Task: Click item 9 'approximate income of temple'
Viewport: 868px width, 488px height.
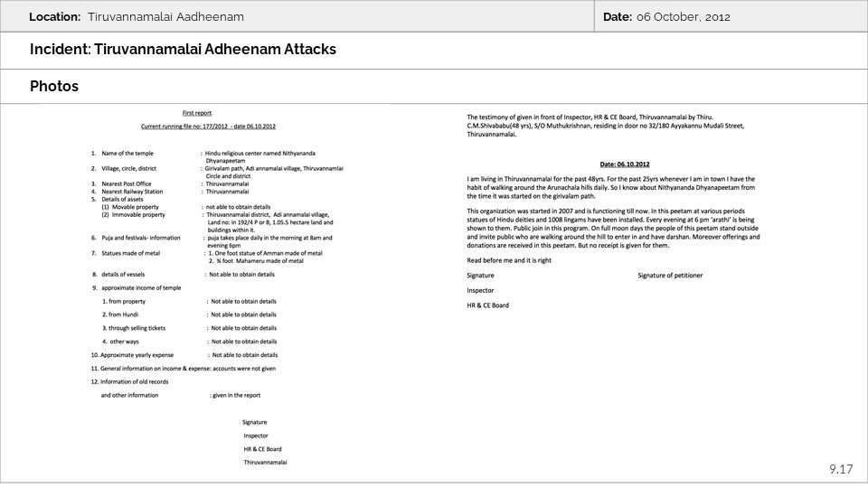Action: point(140,287)
